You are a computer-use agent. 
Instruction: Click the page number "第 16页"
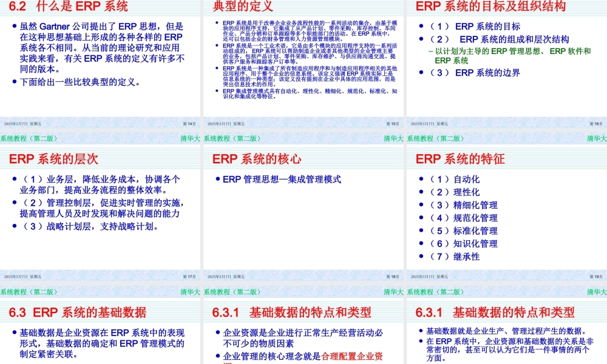tap(596, 124)
